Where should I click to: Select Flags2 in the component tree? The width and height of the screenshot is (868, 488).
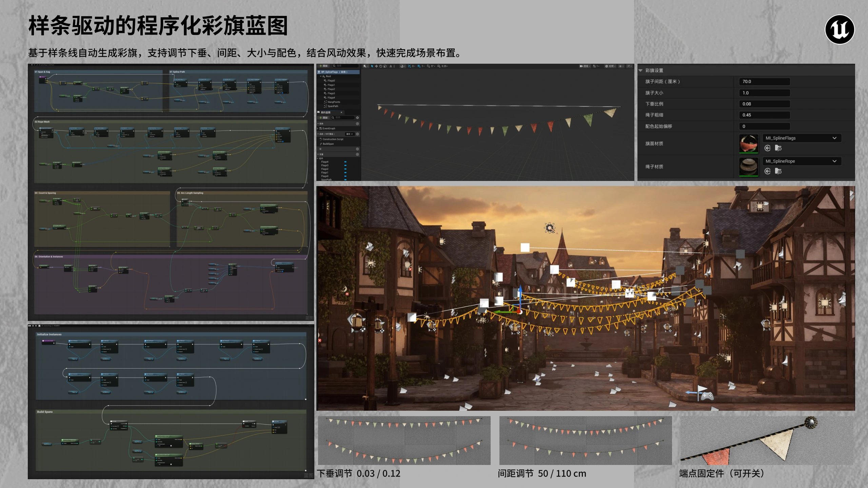pos(331,89)
